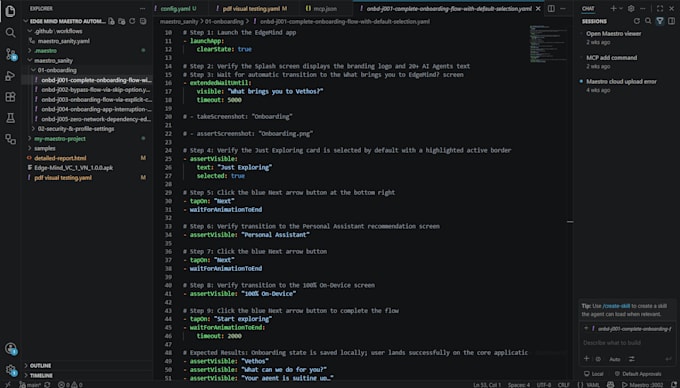The width and height of the screenshot is (680, 388).
Task: Switch to the pdf visual testing.yaml tab
Action: coord(254,9)
